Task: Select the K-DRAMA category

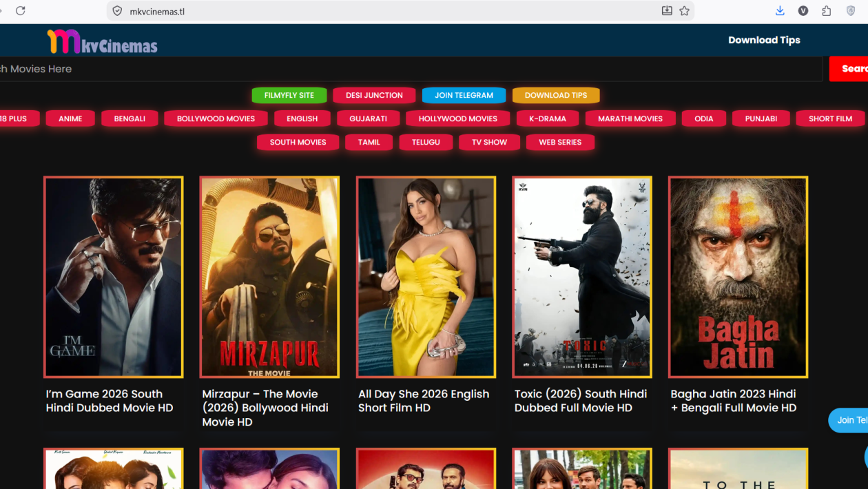Action: [x=548, y=118]
